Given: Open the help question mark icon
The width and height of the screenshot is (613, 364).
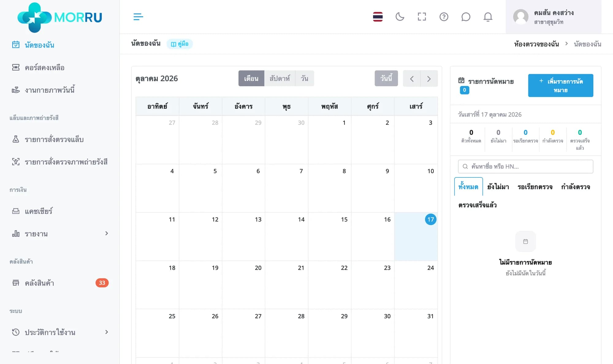Looking at the screenshot, I should 444,17.
